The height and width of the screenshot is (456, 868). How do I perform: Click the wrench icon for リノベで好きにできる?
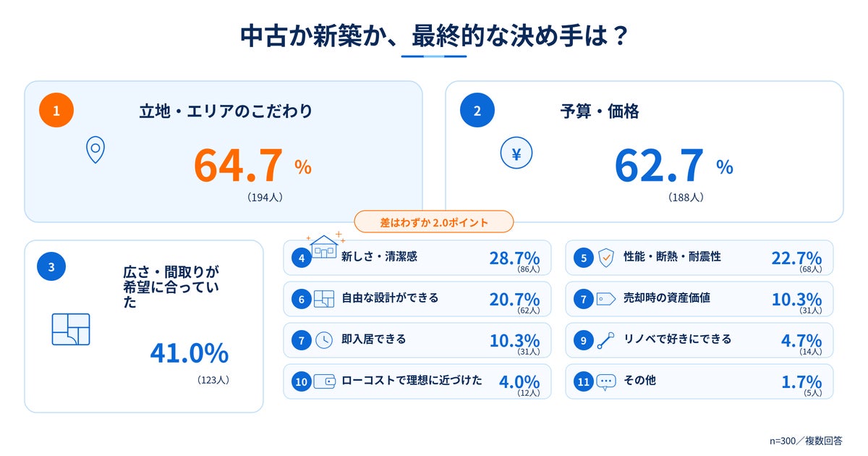(x=606, y=340)
